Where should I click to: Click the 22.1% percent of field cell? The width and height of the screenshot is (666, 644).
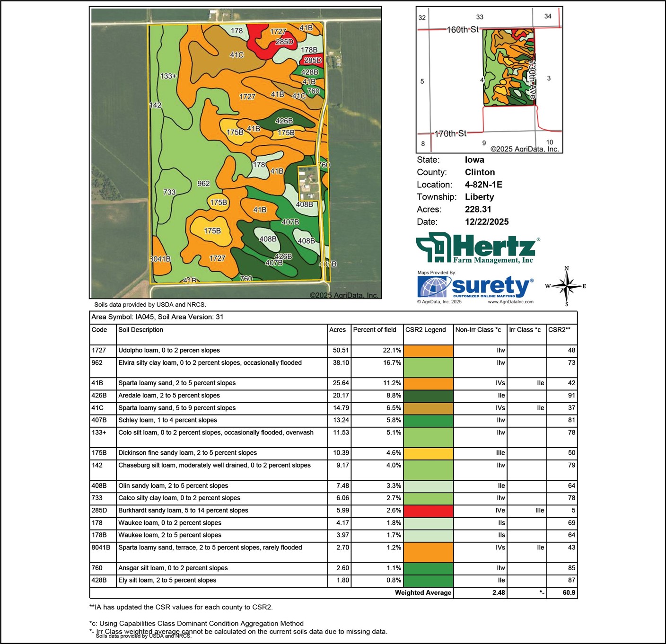coord(392,351)
